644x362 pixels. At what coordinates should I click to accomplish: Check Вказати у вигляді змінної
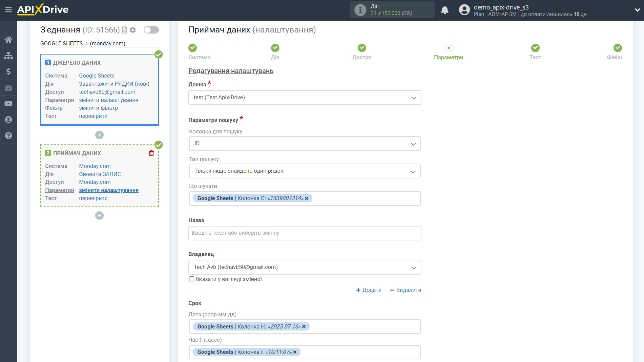(x=191, y=279)
